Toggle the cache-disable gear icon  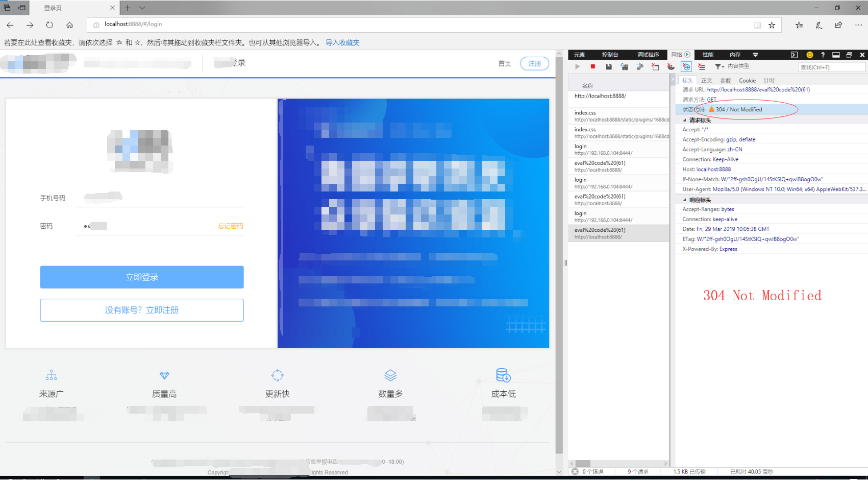[640, 66]
